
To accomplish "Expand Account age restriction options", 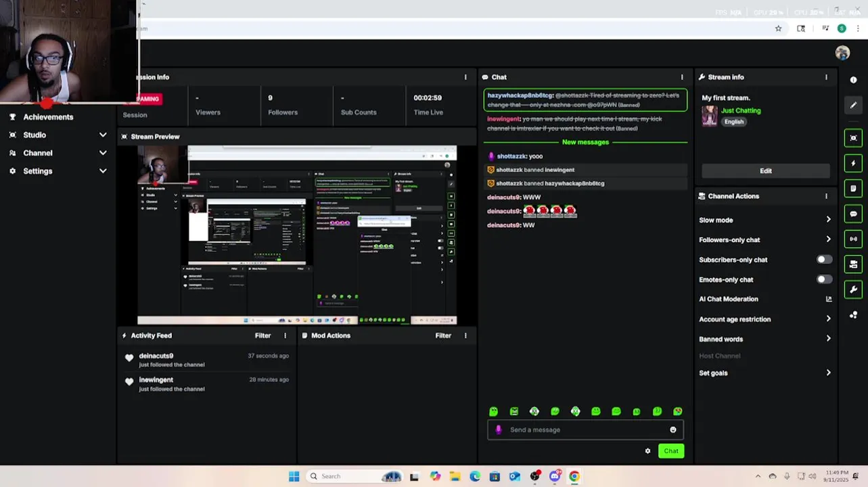I will (x=828, y=319).
